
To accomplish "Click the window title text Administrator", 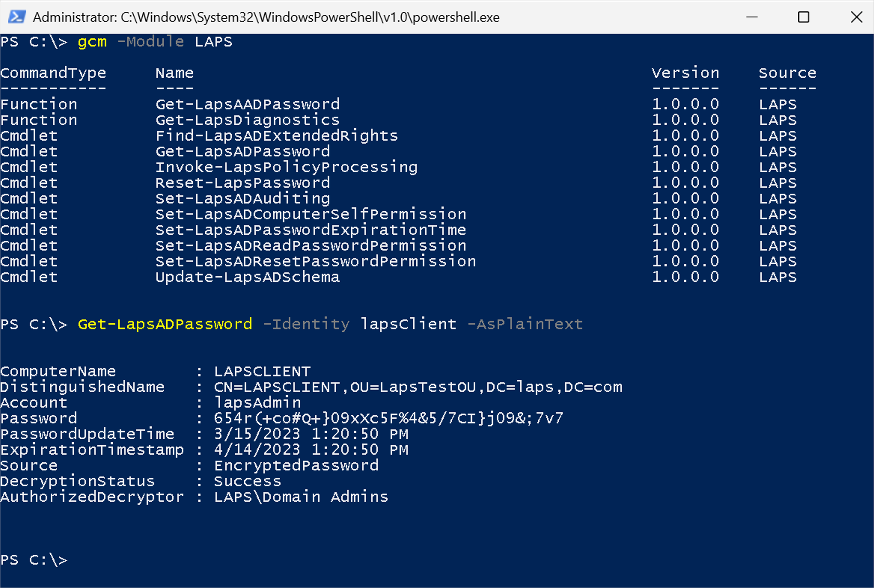I will (266, 17).
